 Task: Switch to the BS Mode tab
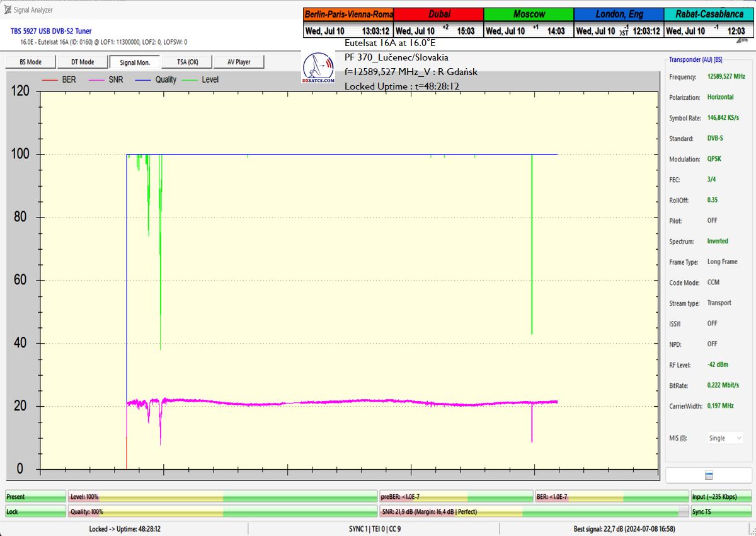pos(30,62)
